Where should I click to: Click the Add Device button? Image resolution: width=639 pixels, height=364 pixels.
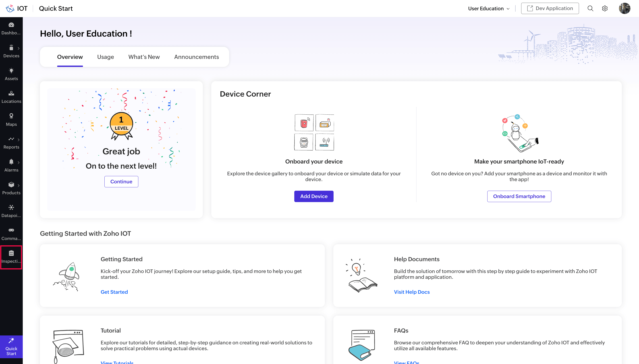(313, 196)
